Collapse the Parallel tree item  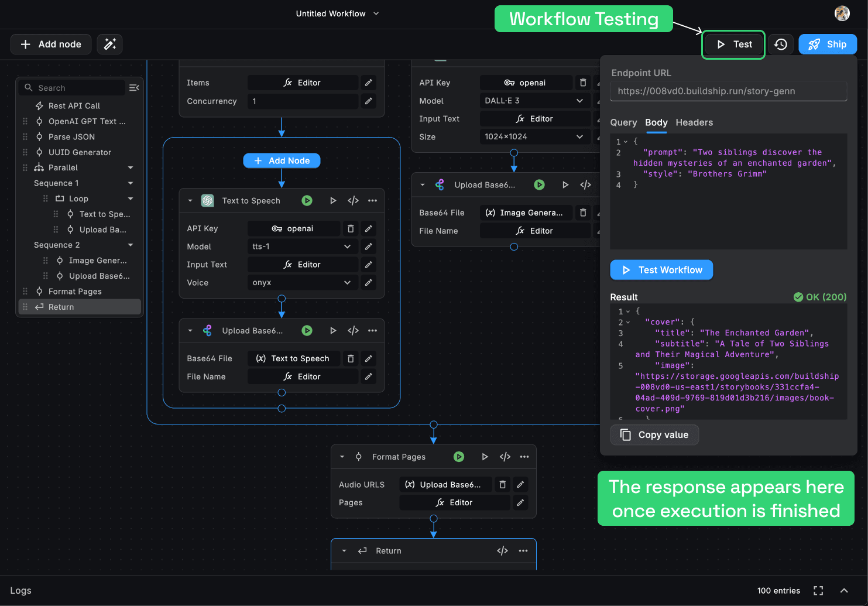tap(131, 168)
